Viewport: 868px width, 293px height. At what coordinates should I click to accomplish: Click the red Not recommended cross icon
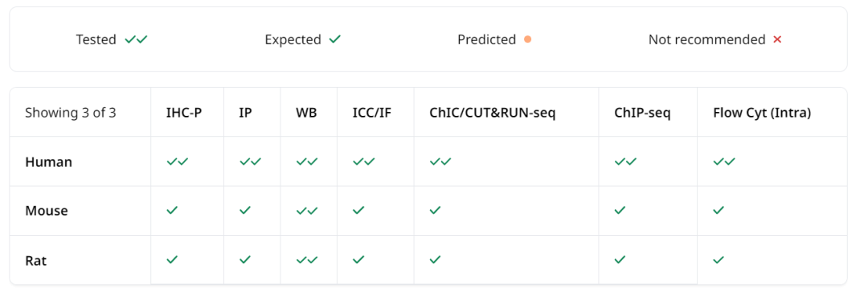(777, 39)
